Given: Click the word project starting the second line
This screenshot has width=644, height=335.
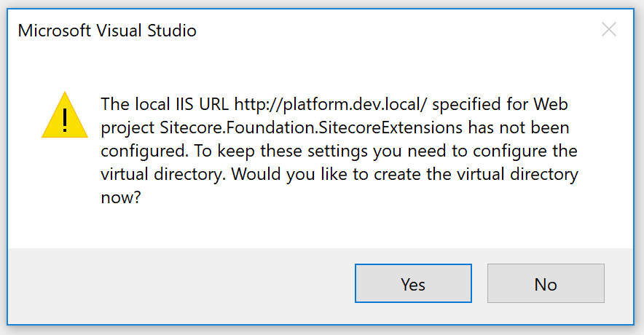Looking at the screenshot, I should (127, 129).
